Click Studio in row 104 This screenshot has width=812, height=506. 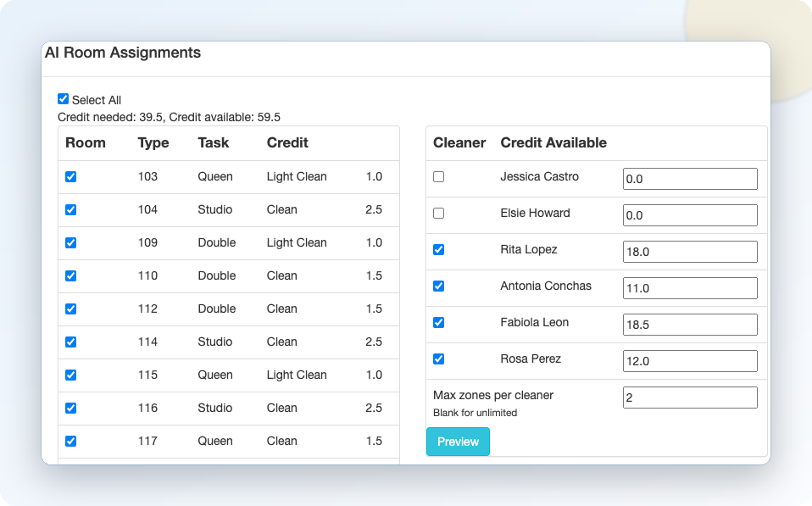[215, 209]
